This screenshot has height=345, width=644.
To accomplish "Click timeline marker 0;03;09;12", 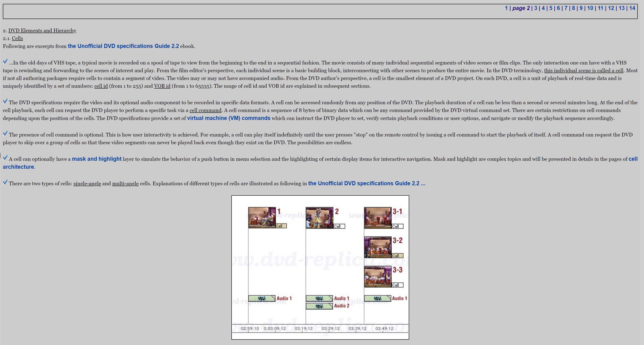I will (x=274, y=328).
